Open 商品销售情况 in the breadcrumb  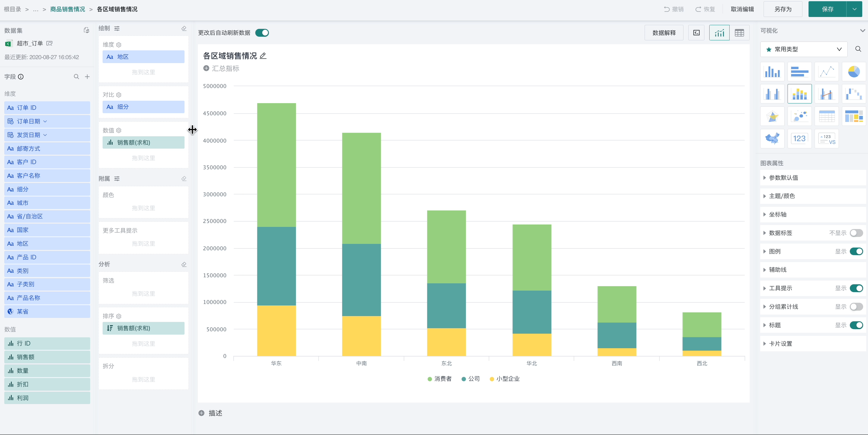click(67, 9)
